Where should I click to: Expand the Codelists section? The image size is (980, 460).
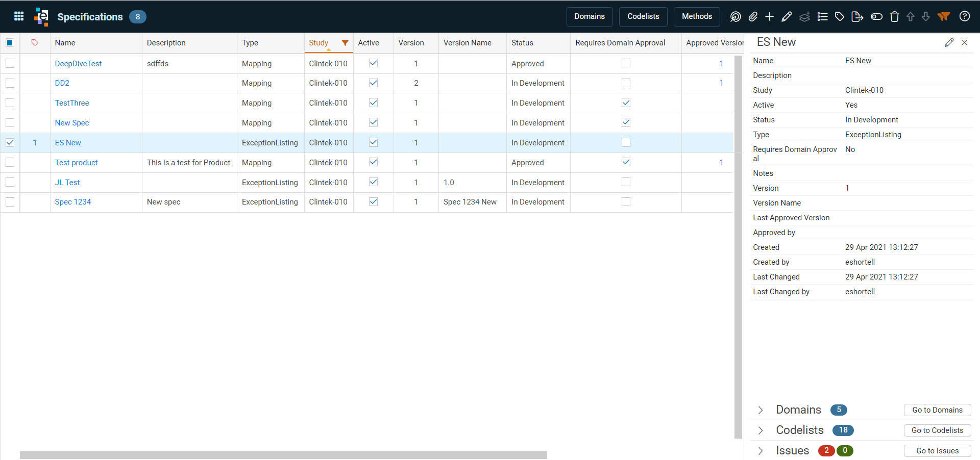pyautogui.click(x=761, y=430)
